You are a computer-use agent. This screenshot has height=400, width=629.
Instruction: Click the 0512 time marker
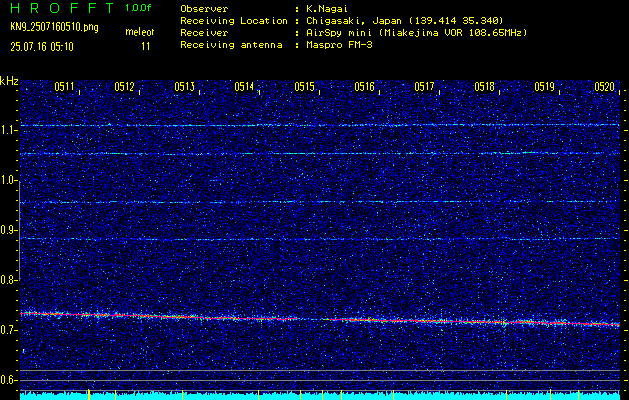pos(124,87)
